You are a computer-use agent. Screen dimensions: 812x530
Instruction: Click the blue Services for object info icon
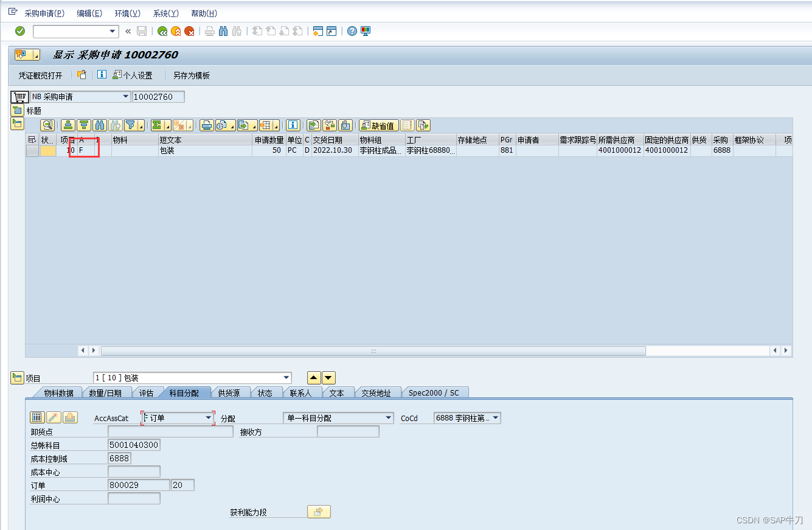102,75
